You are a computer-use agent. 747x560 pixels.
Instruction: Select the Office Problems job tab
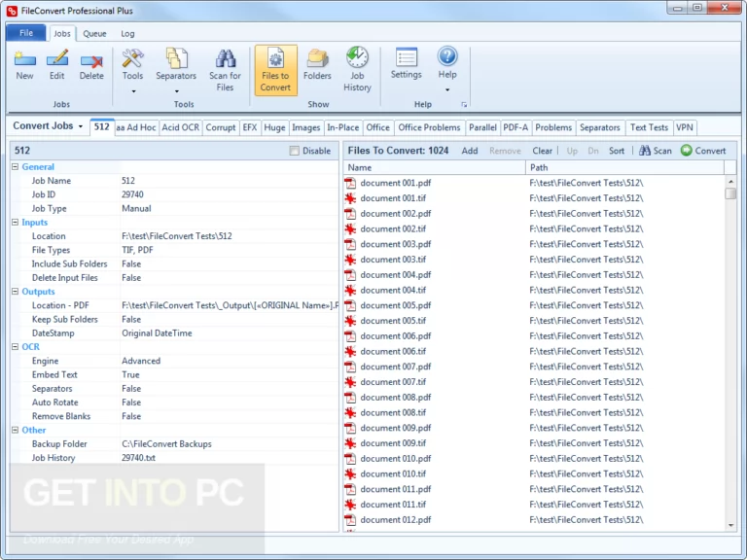[x=429, y=127]
